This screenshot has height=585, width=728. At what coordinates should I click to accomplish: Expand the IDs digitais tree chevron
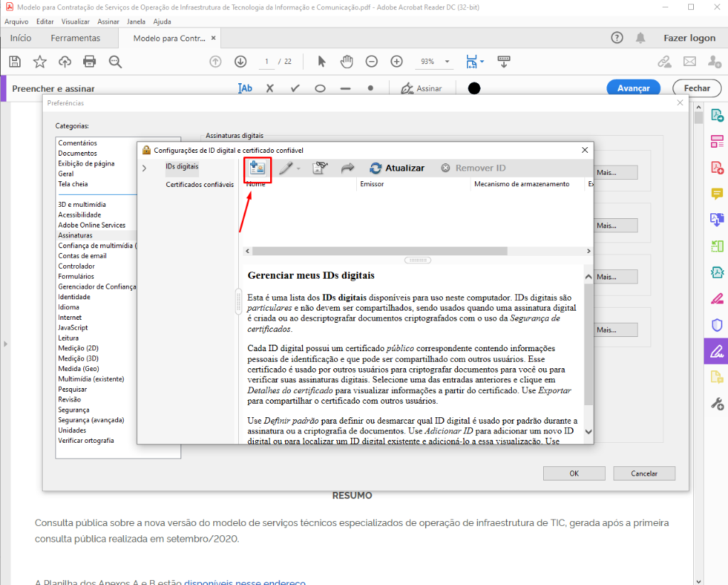[144, 168]
